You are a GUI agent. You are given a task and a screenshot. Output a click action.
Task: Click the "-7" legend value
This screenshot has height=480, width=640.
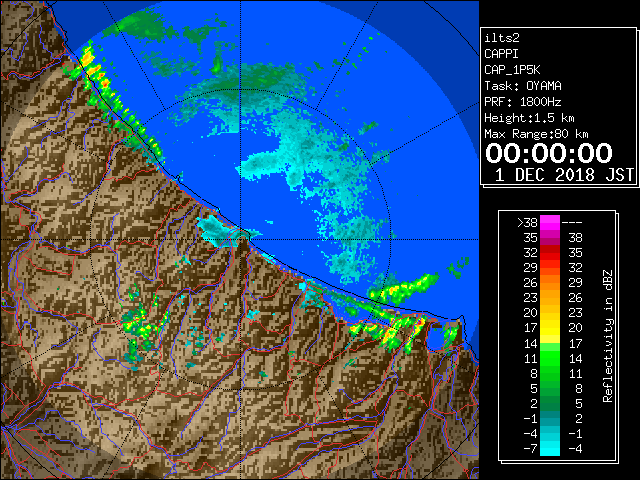click(530, 449)
